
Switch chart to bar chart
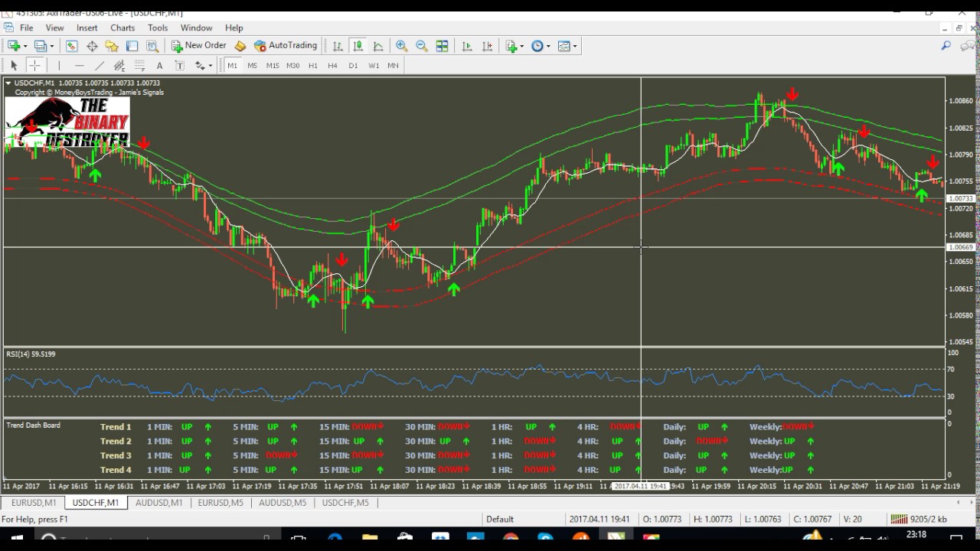(x=338, y=46)
